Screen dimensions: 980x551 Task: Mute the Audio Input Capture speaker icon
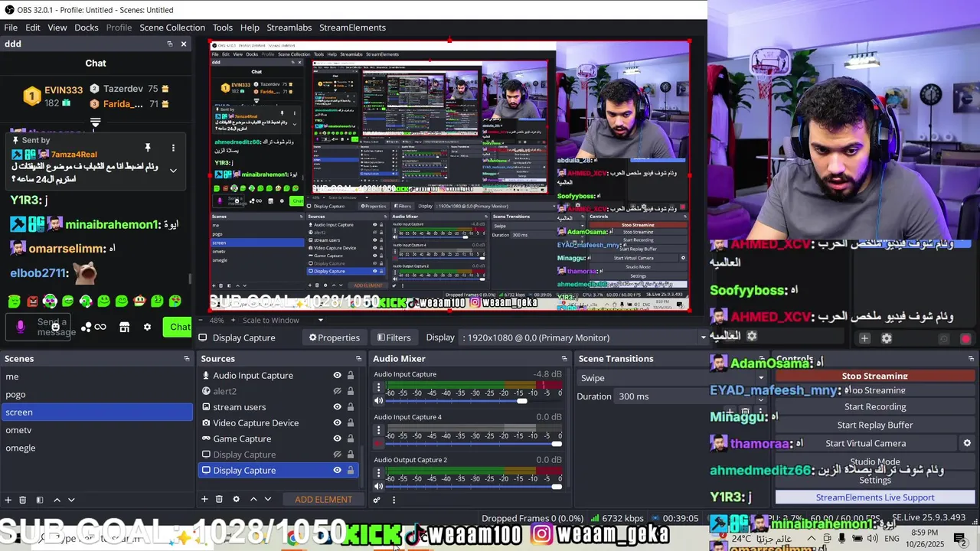click(x=378, y=400)
